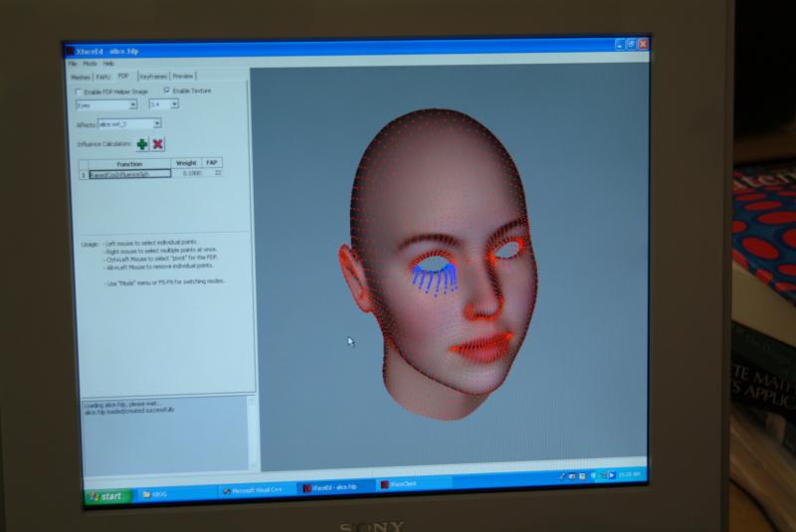This screenshot has width=796, height=532.
Task: Click the red X remove influence calculator icon
Action: [x=158, y=144]
